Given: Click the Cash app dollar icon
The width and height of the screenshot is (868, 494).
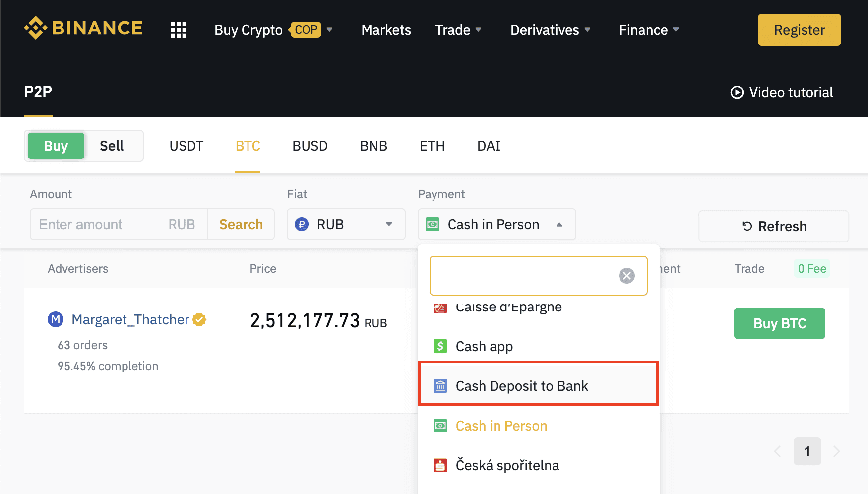Looking at the screenshot, I should click(440, 346).
